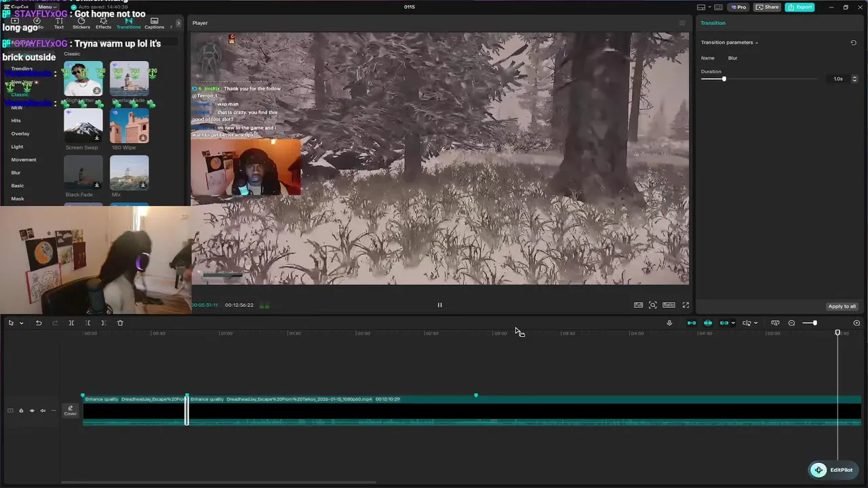Delete right of the playhead
This screenshot has width=868, height=488.
pos(104,323)
